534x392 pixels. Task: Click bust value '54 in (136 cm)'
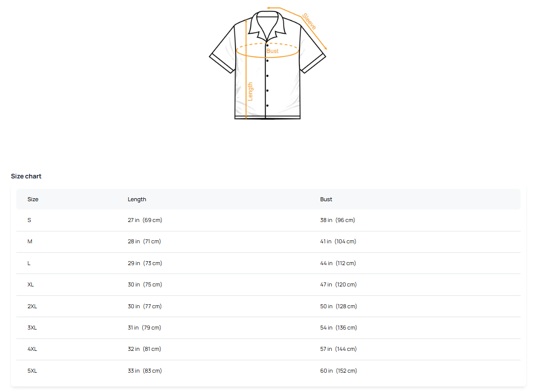tap(339, 328)
